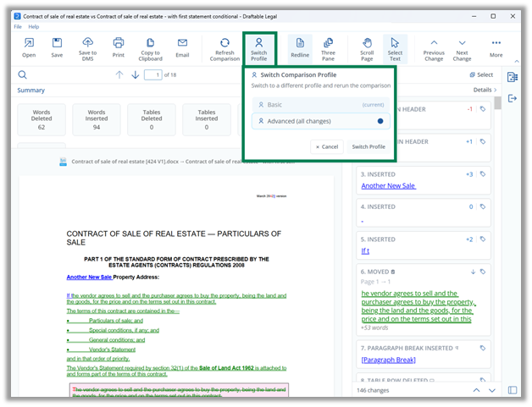Save the comparison with the Save icon
Viewport: 532px width, 407px height.
tap(57, 47)
